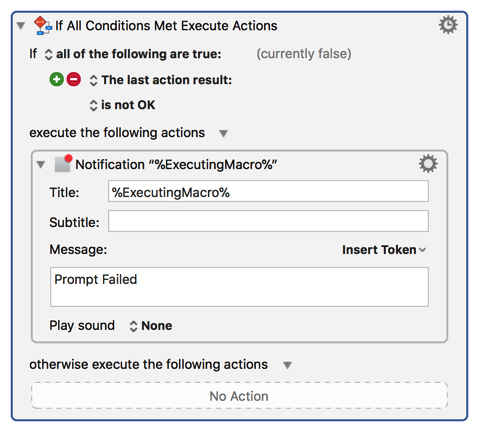Screen dimensions: 479x435
Task: Click into the Title field
Action: (268, 191)
